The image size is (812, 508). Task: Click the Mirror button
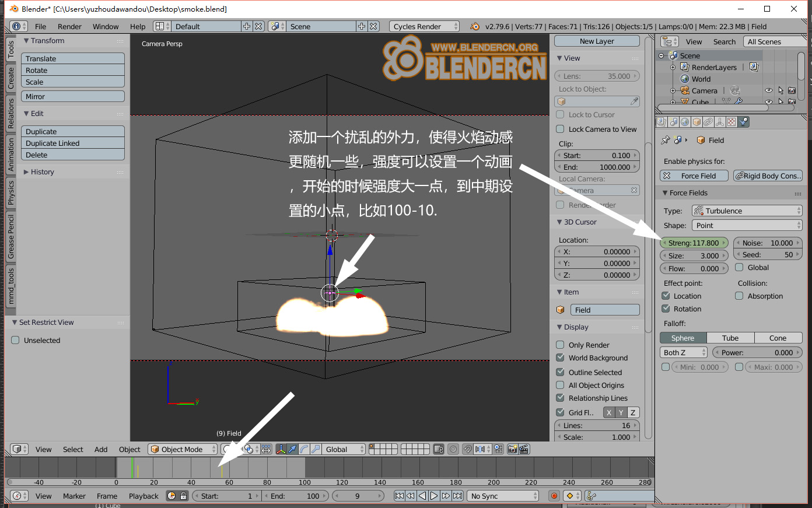73,96
